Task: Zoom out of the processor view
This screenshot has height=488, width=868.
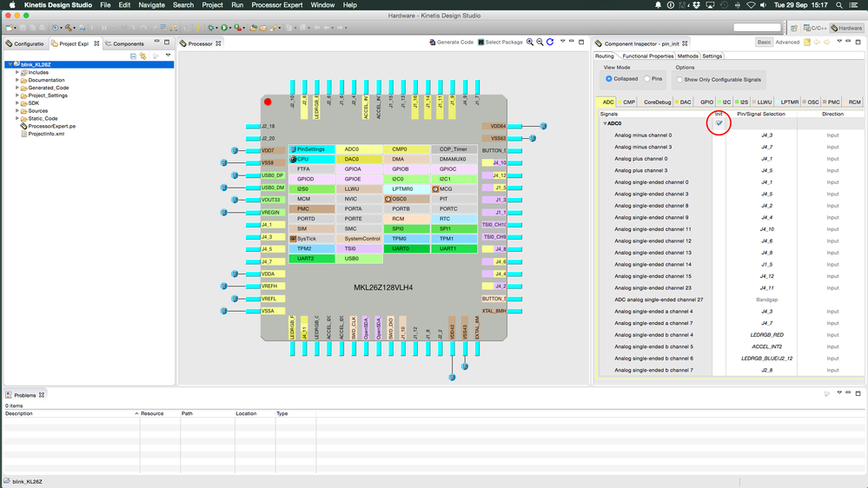Action: 540,43
